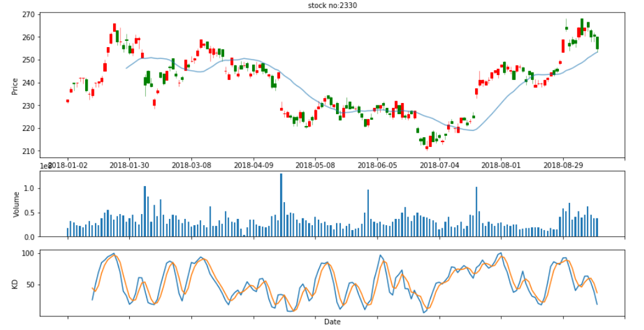Select the 2018-06-05 date tick label
The image size is (644, 330).
click(377, 165)
